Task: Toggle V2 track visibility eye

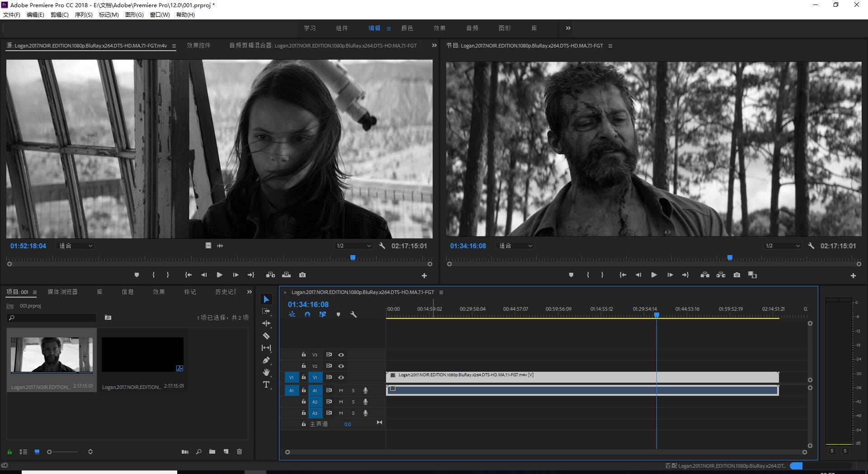Action: [x=341, y=366]
